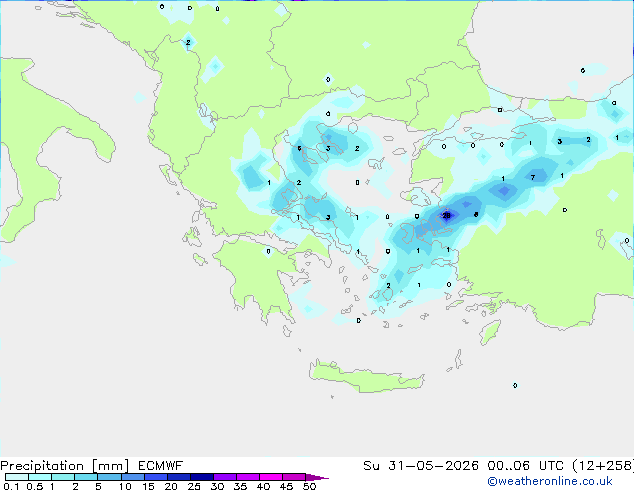Click the '15' legend scale label
The height and width of the screenshot is (490, 634).
tap(148, 486)
